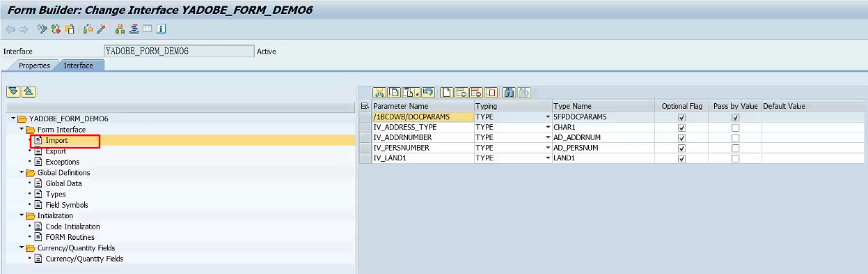Collapse the Initialization folder arrow
Screen dimensions: 868x274
pos(22,216)
